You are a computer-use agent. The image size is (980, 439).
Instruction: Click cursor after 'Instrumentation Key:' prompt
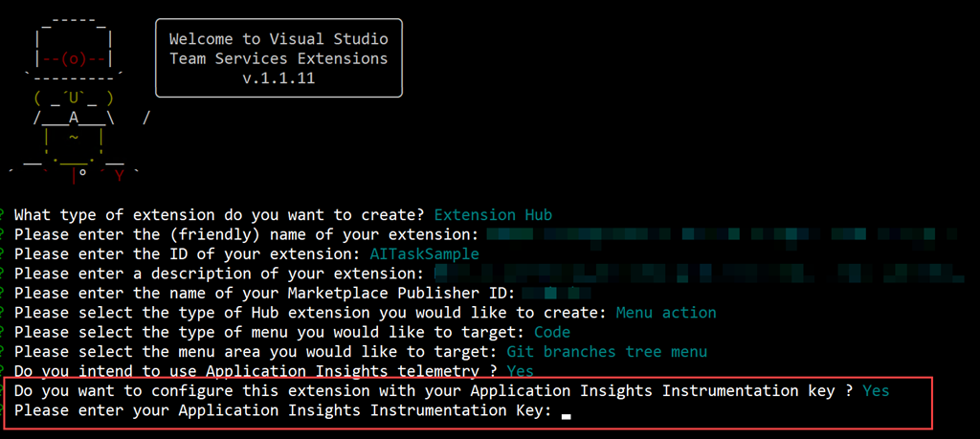tap(567, 412)
